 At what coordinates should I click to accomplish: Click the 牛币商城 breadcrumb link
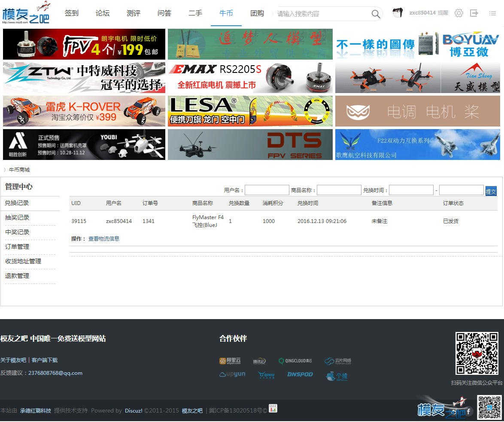tap(19, 169)
